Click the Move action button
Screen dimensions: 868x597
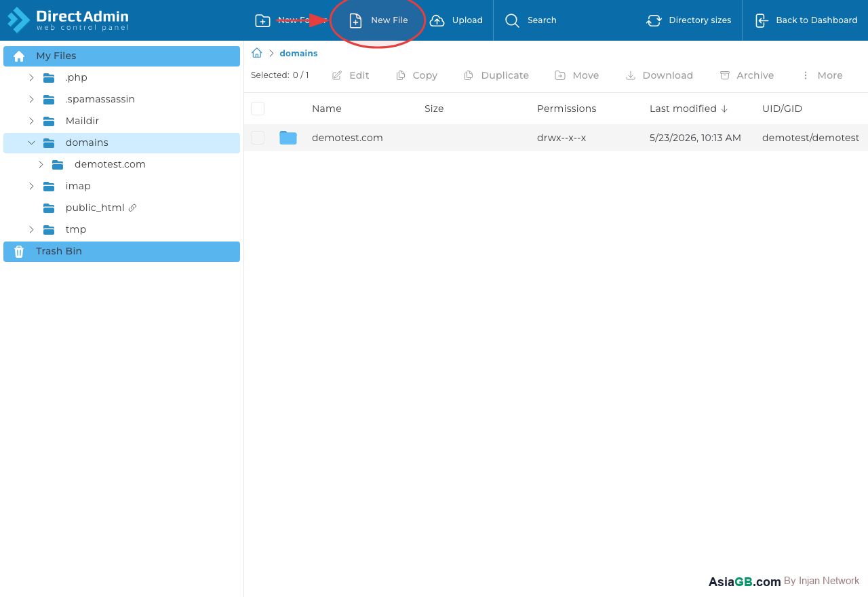click(x=577, y=75)
